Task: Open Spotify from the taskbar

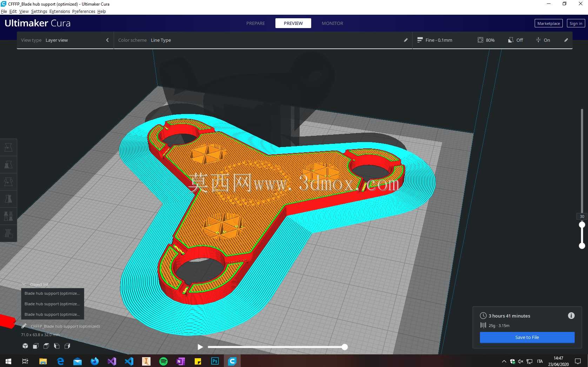Action: click(x=163, y=361)
